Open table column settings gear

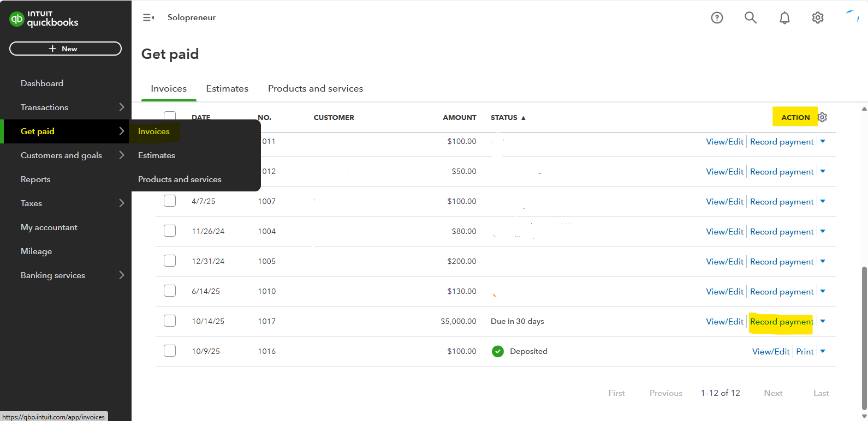822,117
